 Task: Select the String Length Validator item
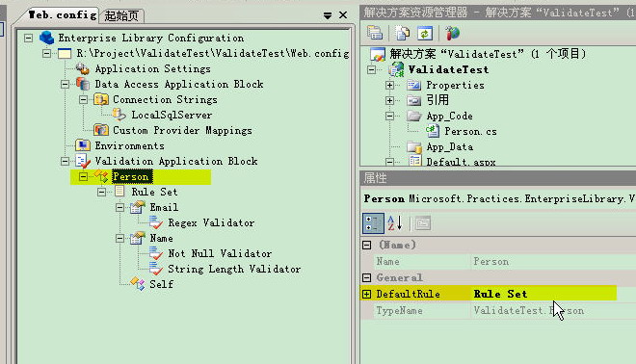[234, 269]
